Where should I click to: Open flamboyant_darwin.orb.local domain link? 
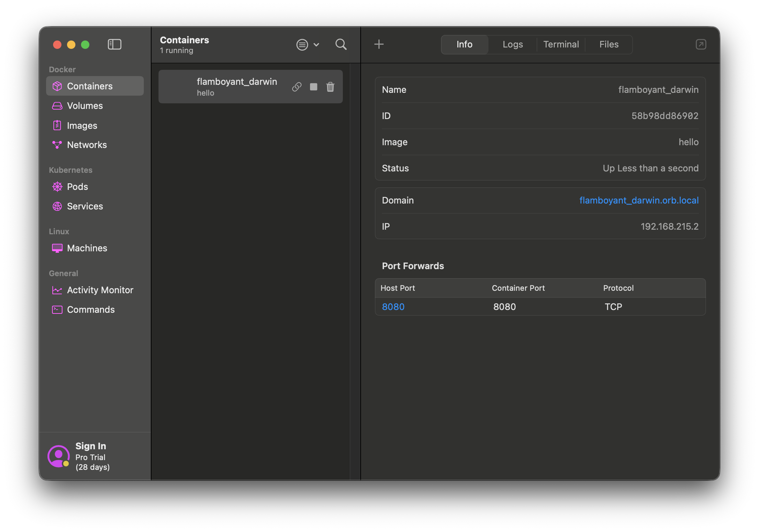pos(639,200)
